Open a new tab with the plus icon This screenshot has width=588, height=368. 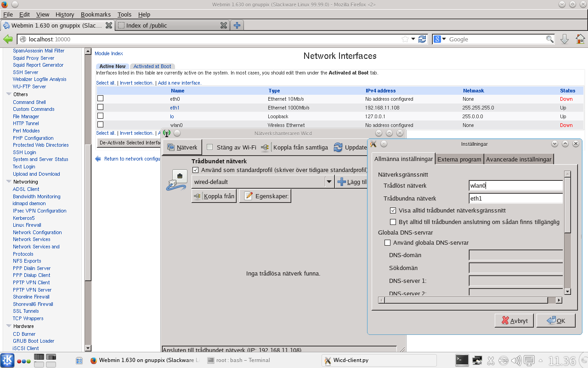237,25
